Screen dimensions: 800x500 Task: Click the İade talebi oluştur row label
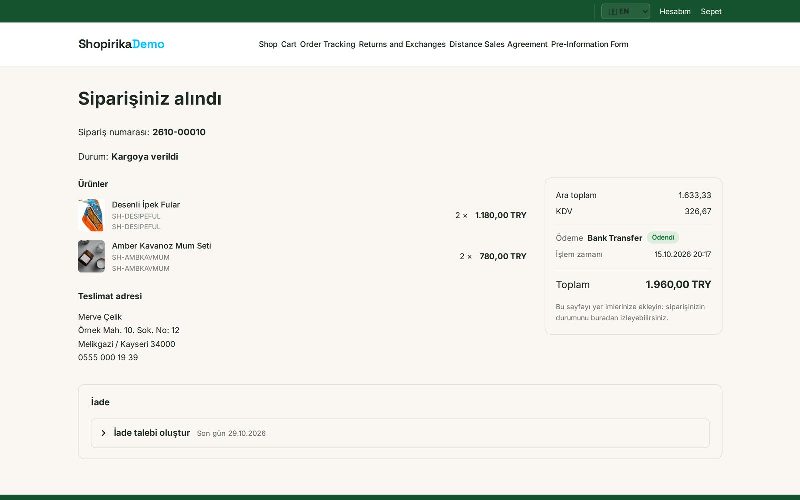pos(152,433)
